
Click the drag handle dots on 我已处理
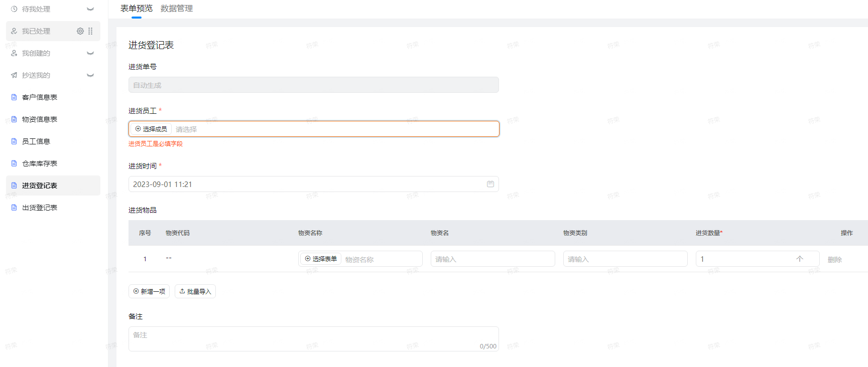tap(90, 31)
